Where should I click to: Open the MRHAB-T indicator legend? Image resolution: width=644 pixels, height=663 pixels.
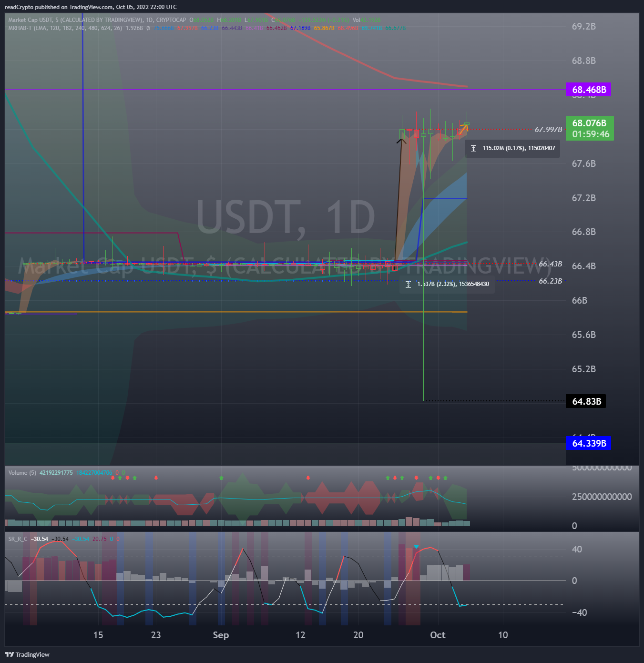tap(65, 28)
